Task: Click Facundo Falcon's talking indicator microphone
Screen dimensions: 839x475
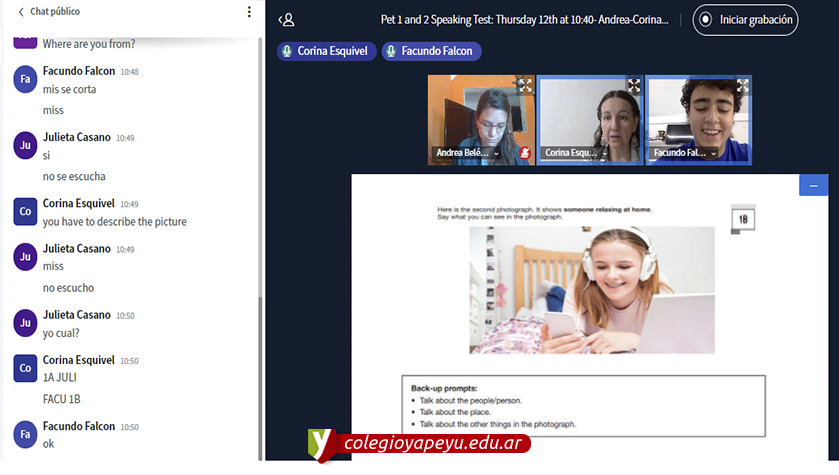Action: click(x=391, y=51)
